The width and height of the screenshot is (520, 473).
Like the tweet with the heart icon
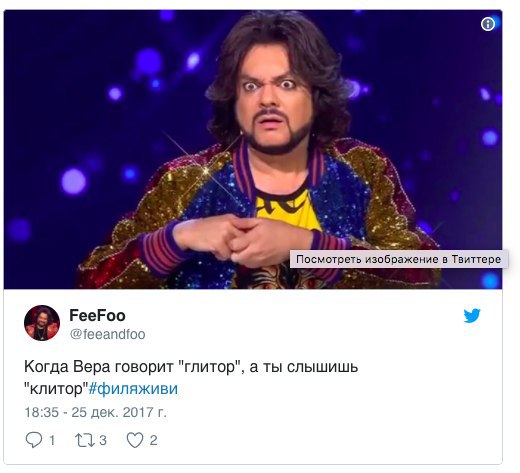(135, 440)
